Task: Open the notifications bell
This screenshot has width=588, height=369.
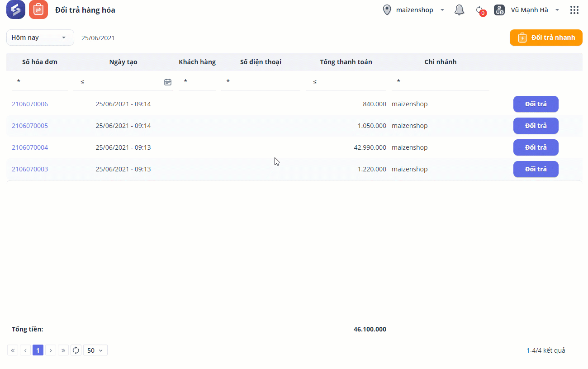Action: pyautogui.click(x=459, y=10)
